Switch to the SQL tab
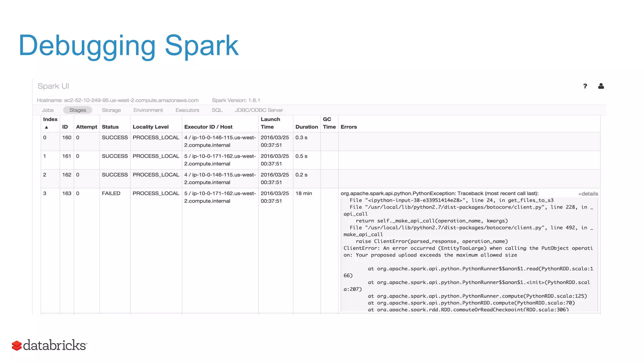Screen dimensions: 644x362 tap(217, 110)
